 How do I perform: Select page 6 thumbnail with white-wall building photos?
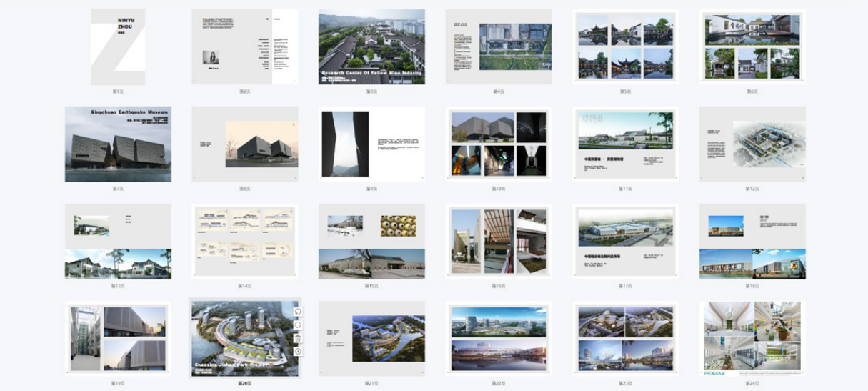(x=752, y=47)
